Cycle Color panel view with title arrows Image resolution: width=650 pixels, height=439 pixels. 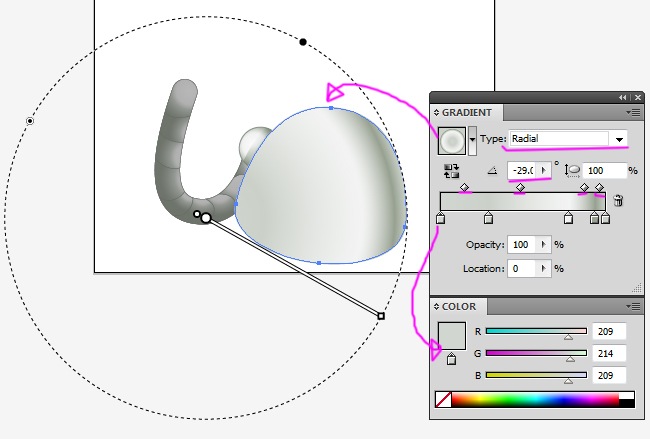(436, 307)
